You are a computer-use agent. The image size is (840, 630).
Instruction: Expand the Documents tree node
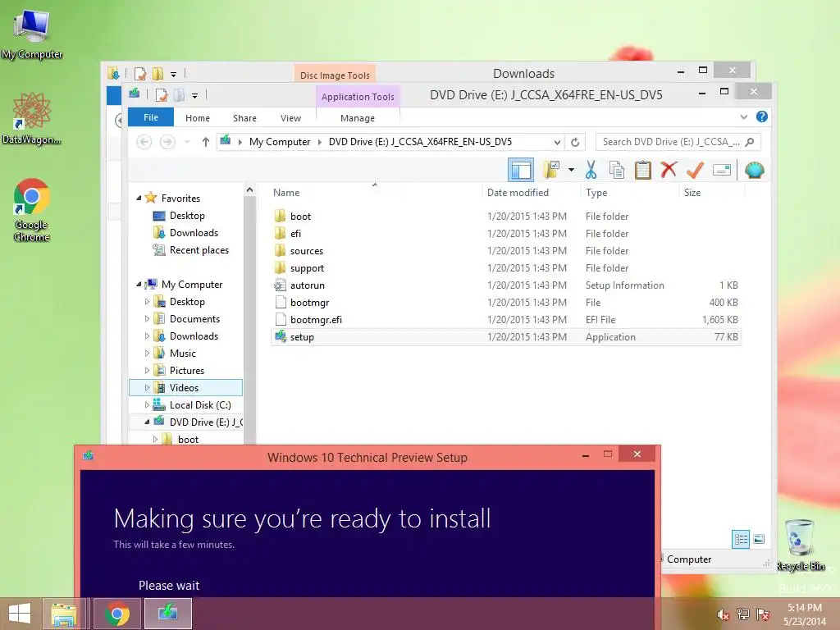[147, 319]
